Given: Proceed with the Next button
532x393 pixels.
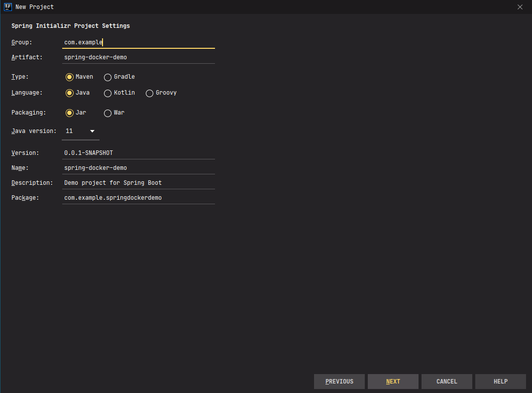Looking at the screenshot, I should coord(393,382).
